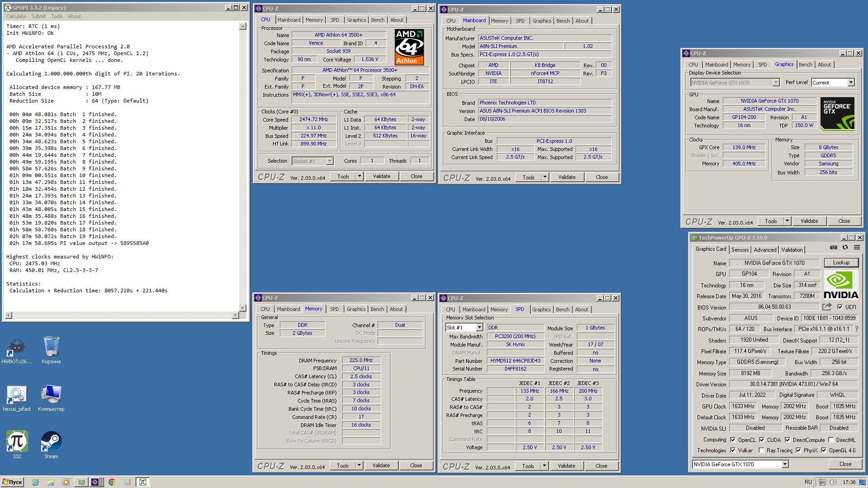The width and height of the screenshot is (868, 488).
Task: Open Internet Explorer from the taskbar
Action: click(x=35, y=482)
